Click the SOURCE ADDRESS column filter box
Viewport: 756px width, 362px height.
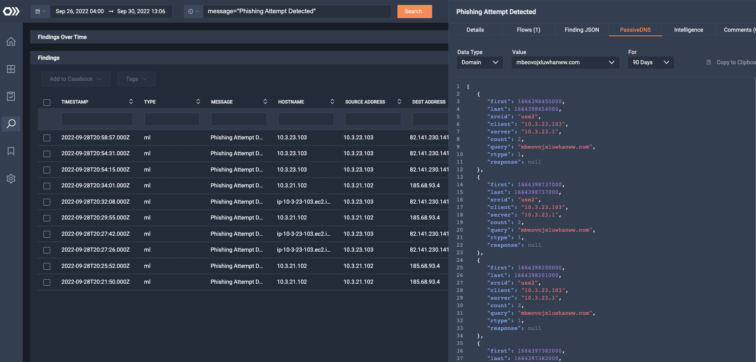coord(373,119)
